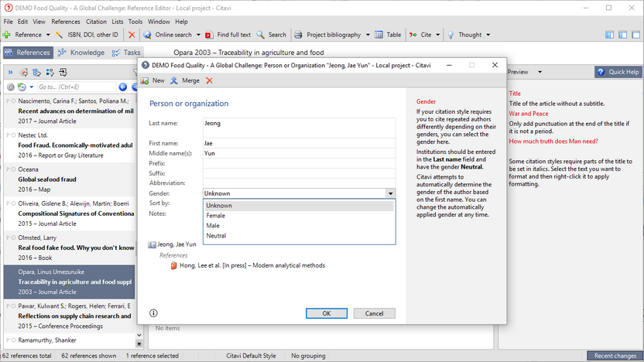Click the selection filter squares icon

[x=50, y=73]
